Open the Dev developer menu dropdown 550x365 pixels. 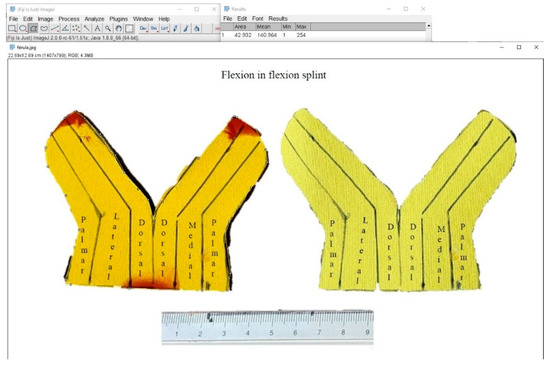coord(143,28)
